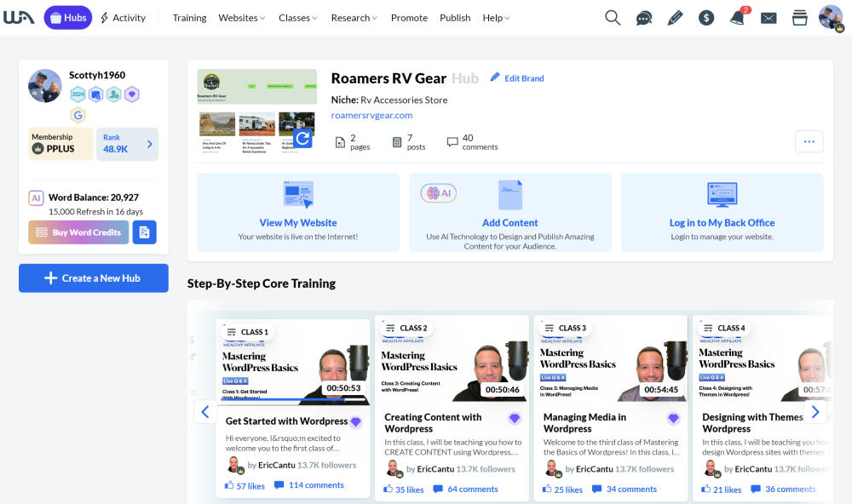Refresh the website screenshot preview
852x504 pixels.
(303, 139)
